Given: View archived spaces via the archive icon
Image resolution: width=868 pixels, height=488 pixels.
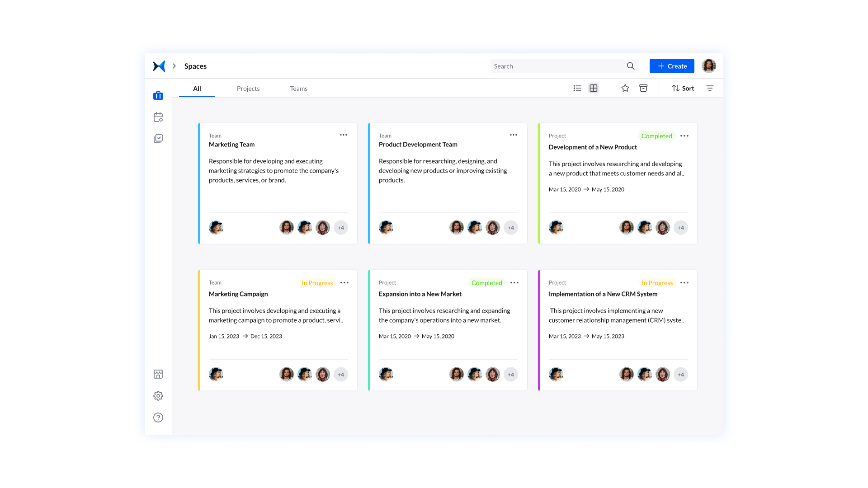Looking at the screenshot, I should coord(643,88).
